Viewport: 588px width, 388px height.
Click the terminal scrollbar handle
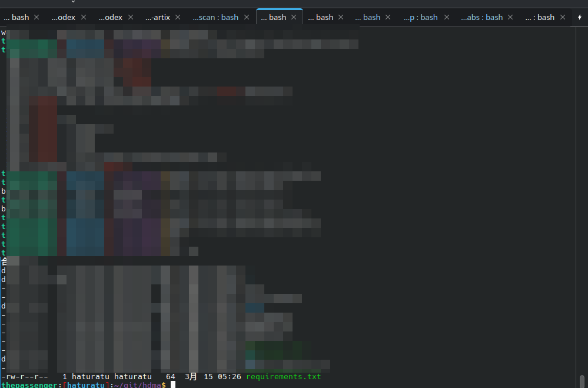coord(582,382)
